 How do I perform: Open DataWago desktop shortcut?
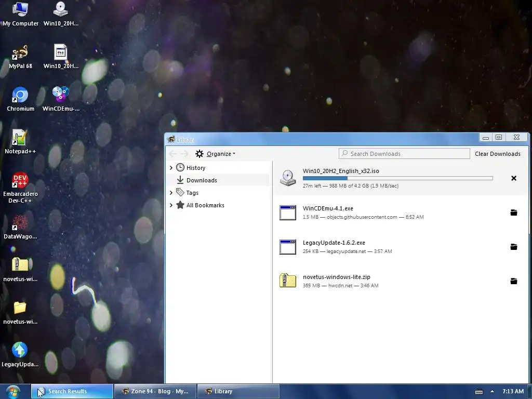click(20, 227)
